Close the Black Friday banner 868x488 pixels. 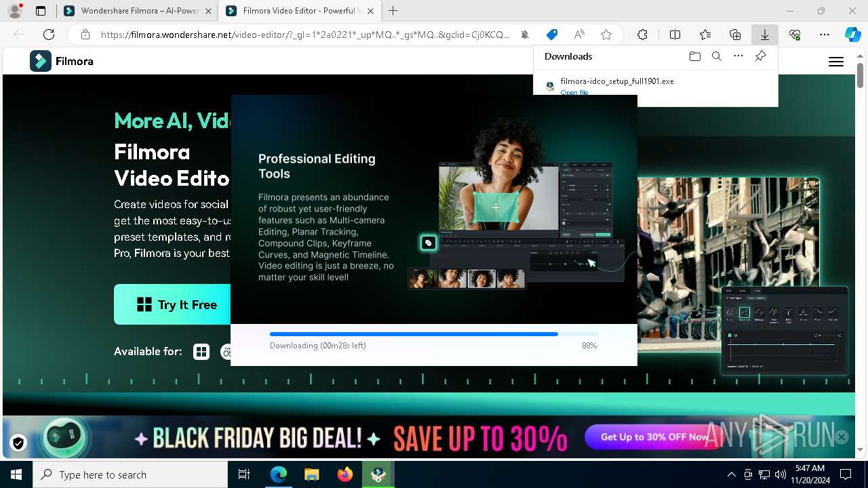[x=842, y=437]
